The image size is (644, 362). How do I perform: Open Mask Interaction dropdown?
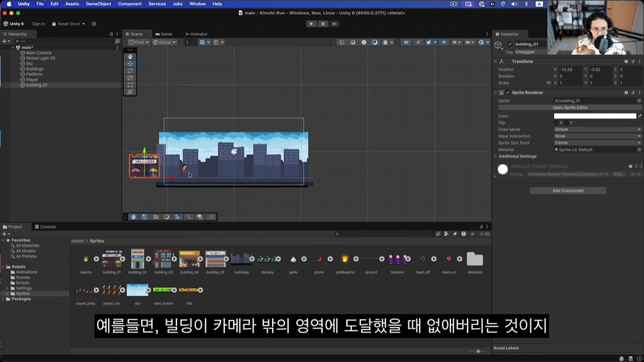597,136
